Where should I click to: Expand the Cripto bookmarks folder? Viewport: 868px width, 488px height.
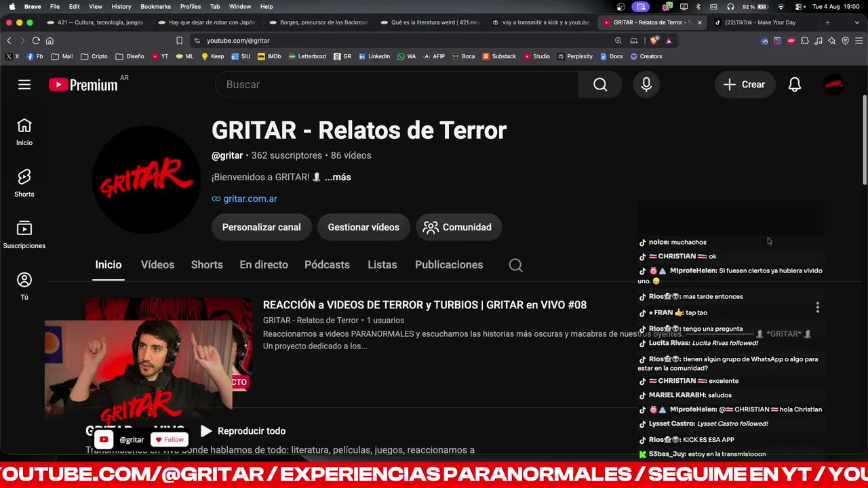(x=94, y=56)
